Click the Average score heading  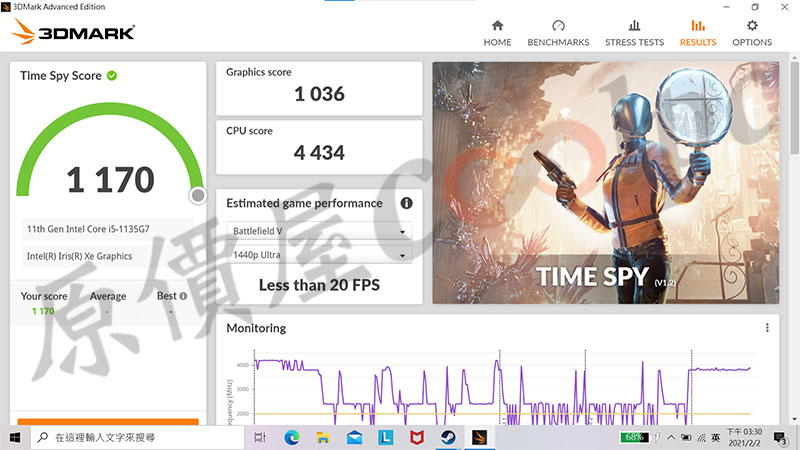click(x=108, y=296)
